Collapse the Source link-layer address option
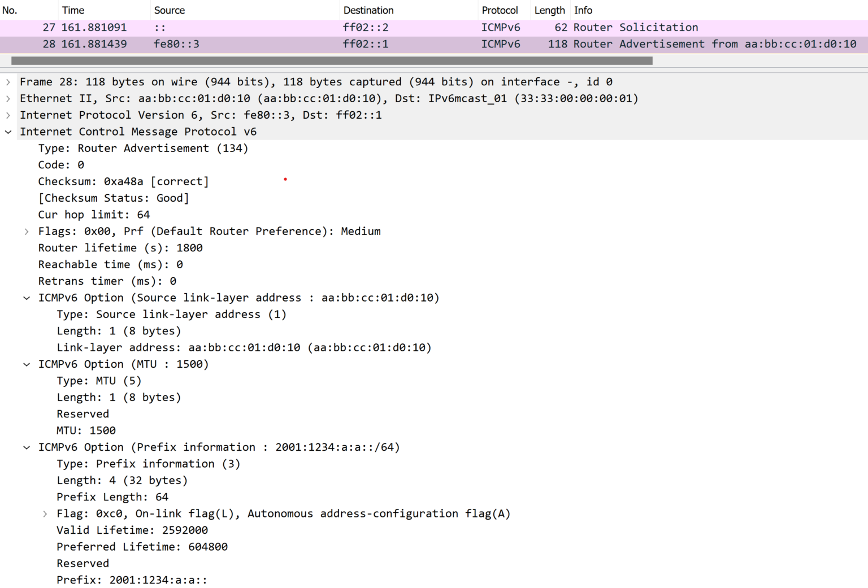Screen dimensions: 868x588 click(27, 298)
